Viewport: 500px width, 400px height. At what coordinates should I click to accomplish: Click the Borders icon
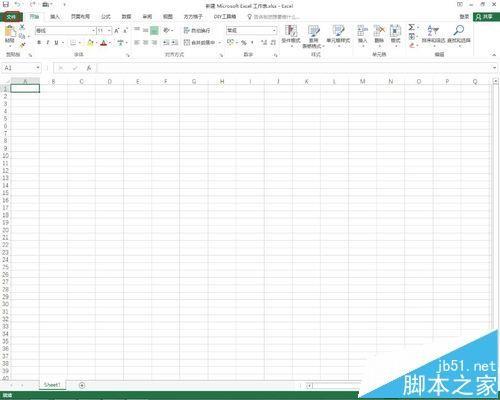73,43
